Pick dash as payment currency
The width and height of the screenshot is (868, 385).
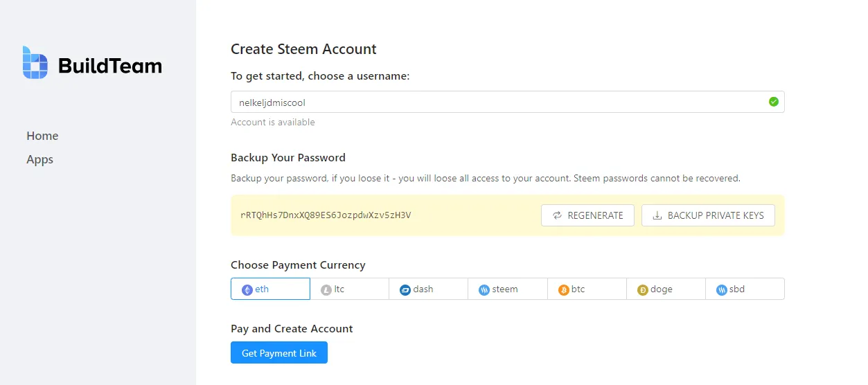(428, 289)
